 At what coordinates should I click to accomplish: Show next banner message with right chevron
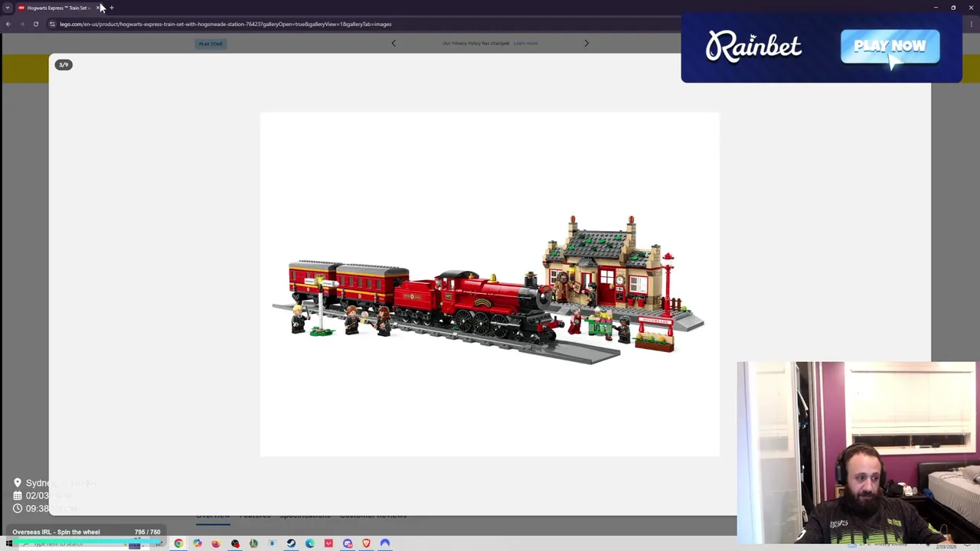[x=586, y=43]
